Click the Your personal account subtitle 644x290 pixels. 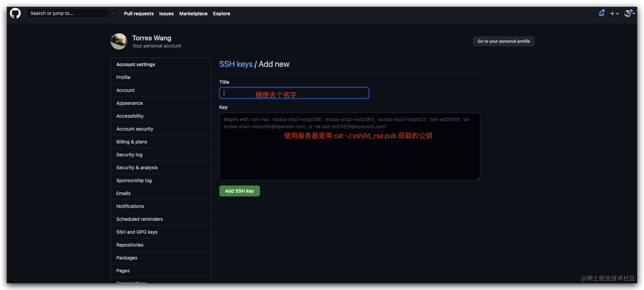click(157, 46)
